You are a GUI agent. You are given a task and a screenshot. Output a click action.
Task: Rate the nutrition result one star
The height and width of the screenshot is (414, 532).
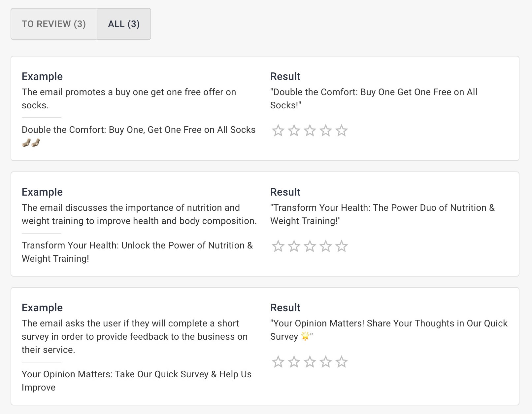point(278,246)
